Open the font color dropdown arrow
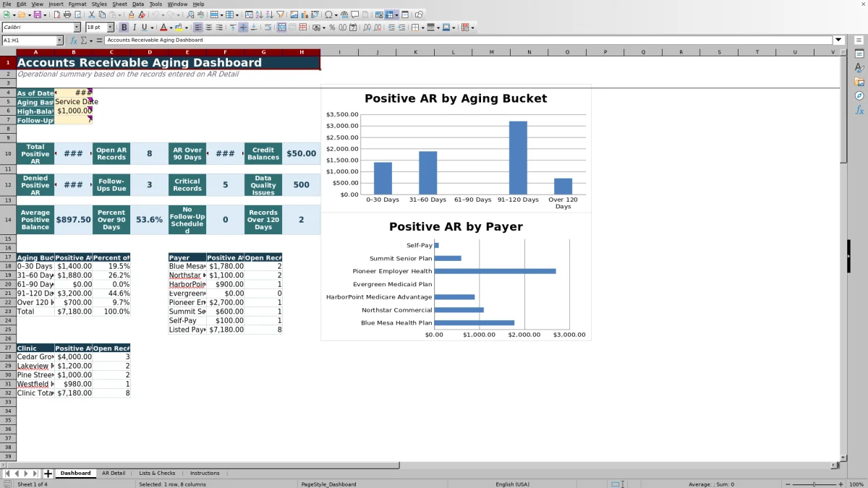This screenshot has height=488, width=868. [171, 27]
